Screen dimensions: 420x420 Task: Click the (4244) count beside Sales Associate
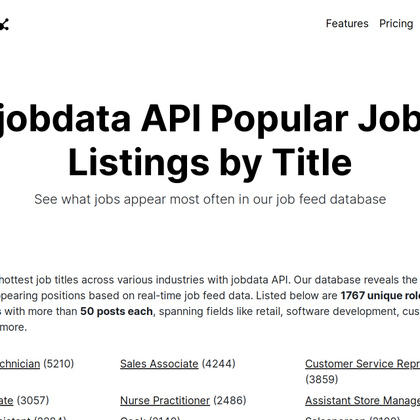pos(219,364)
